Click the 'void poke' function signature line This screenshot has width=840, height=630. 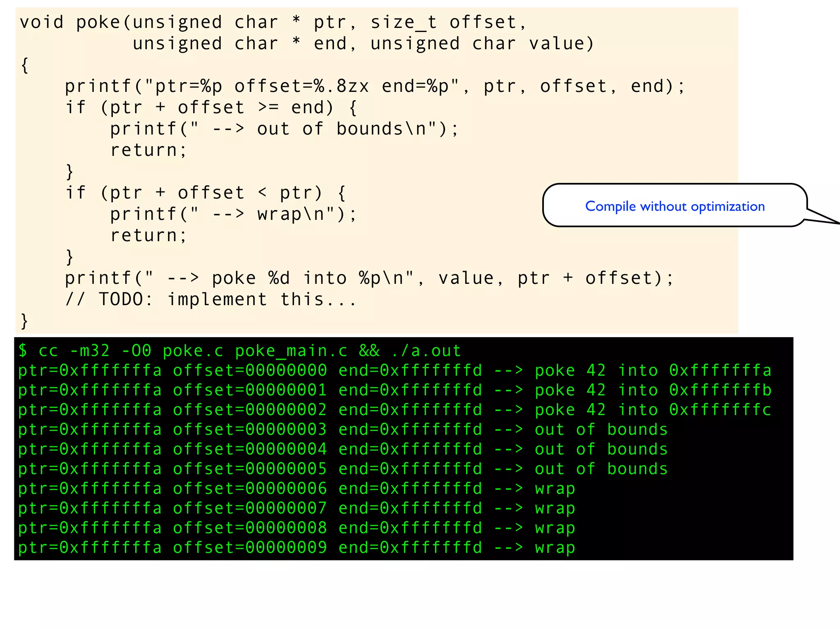point(273,22)
